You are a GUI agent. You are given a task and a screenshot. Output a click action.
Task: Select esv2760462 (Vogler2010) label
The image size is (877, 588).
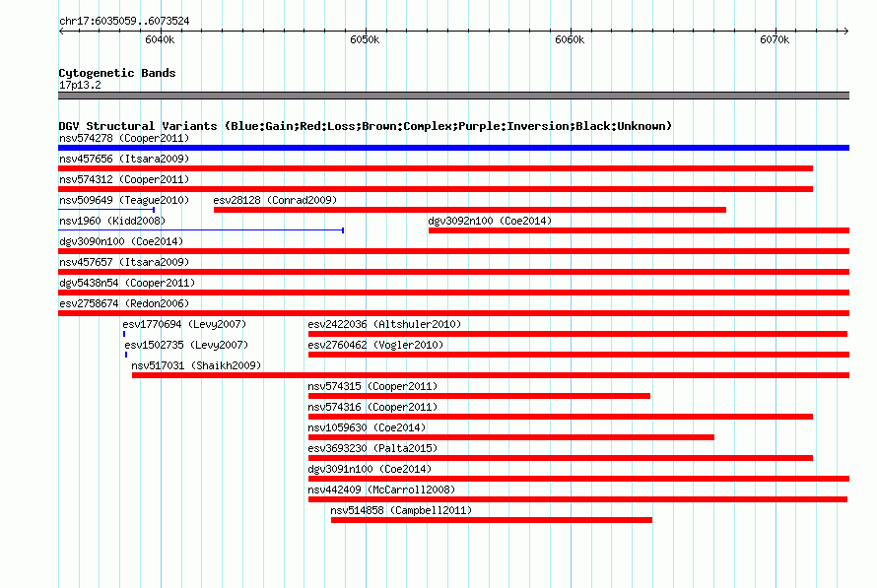(375, 345)
